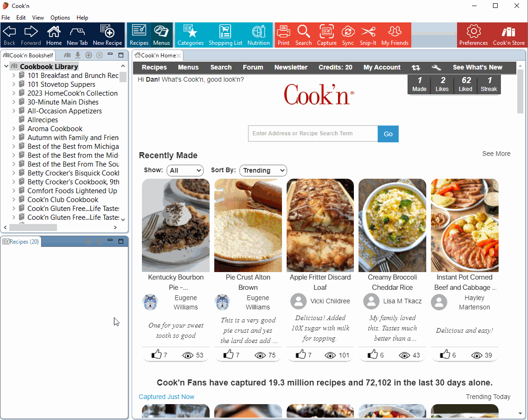
Task: Expand the Cook'n Club Cookbook node
Action: [14, 200]
